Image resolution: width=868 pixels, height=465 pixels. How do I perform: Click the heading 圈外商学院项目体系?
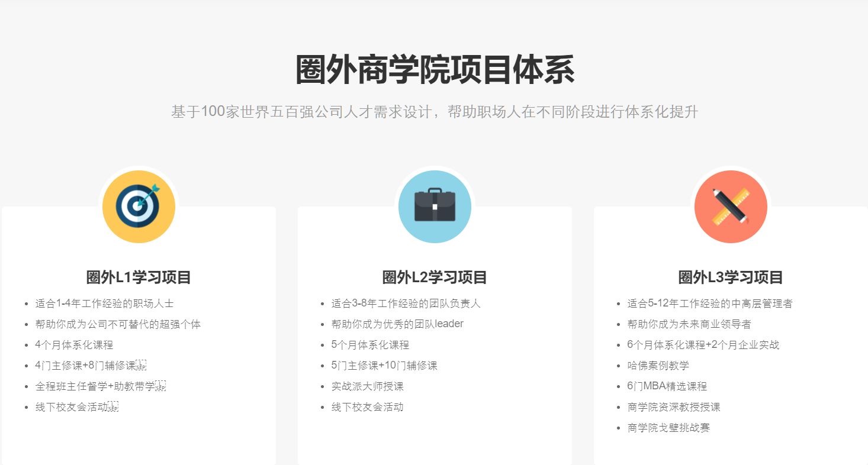click(435, 70)
